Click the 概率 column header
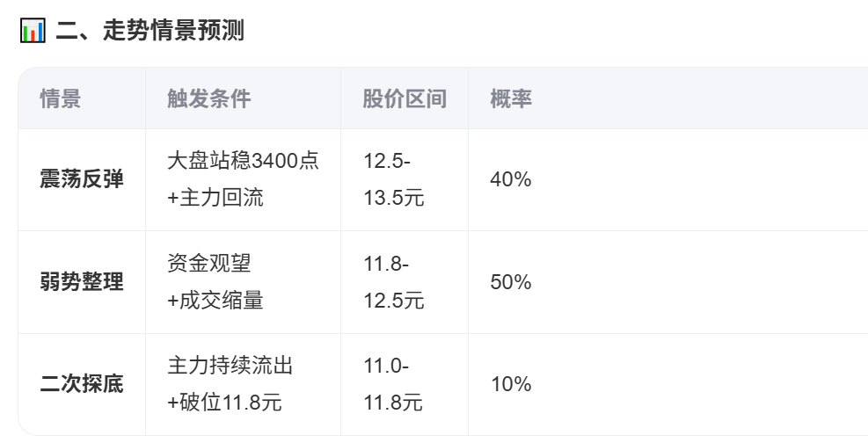Image resolution: width=868 pixels, height=443 pixels. tap(511, 98)
